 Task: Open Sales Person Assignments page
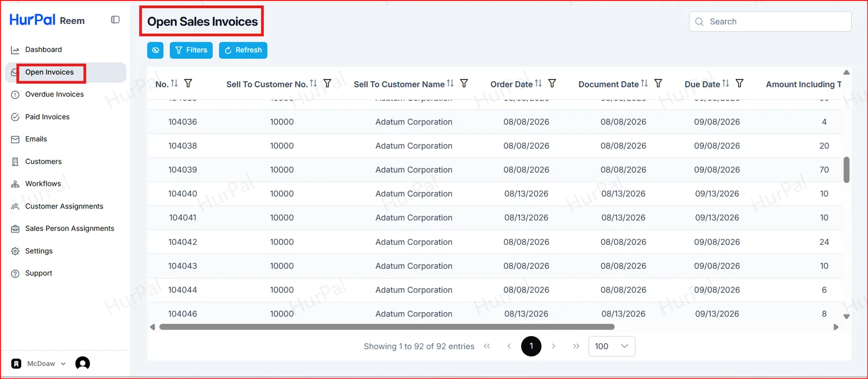[69, 229]
